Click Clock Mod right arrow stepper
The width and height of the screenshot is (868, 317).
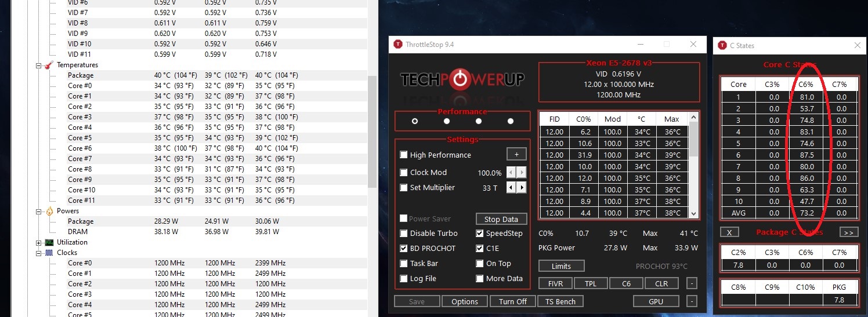tap(522, 172)
